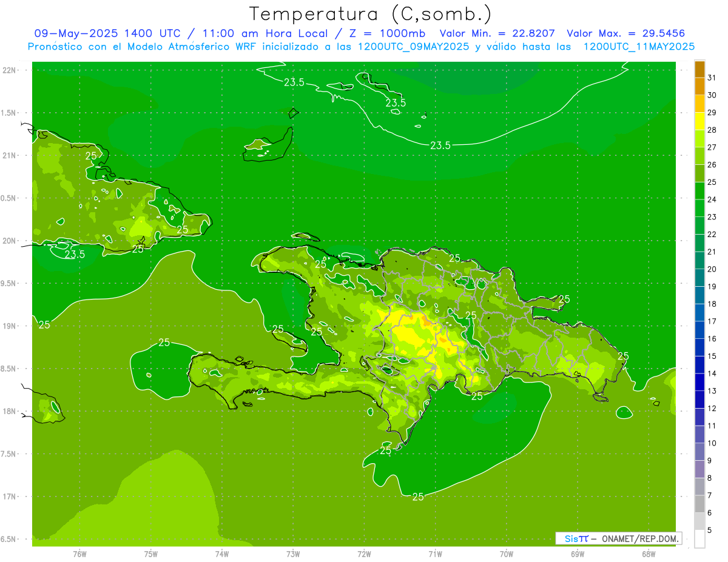Click the gray colorbar segment between 6 and 7
Viewport: 728px width, 562px height.
click(699, 504)
